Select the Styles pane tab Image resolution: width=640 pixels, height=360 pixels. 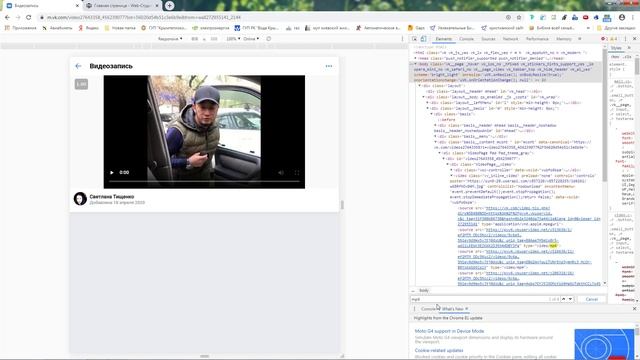(x=616, y=48)
